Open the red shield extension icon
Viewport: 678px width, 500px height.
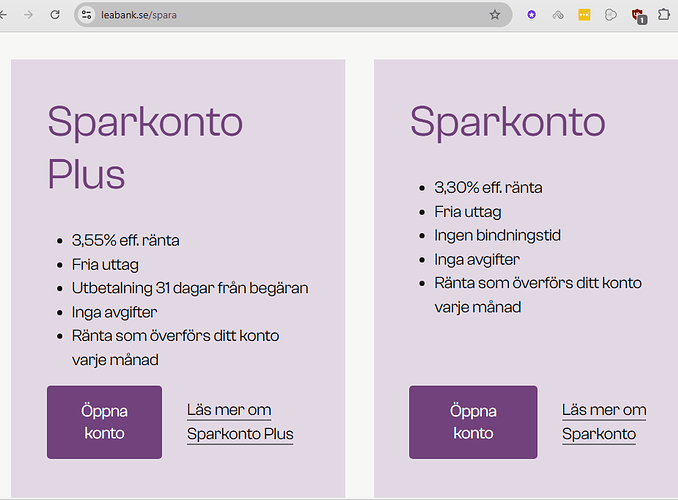coord(637,15)
